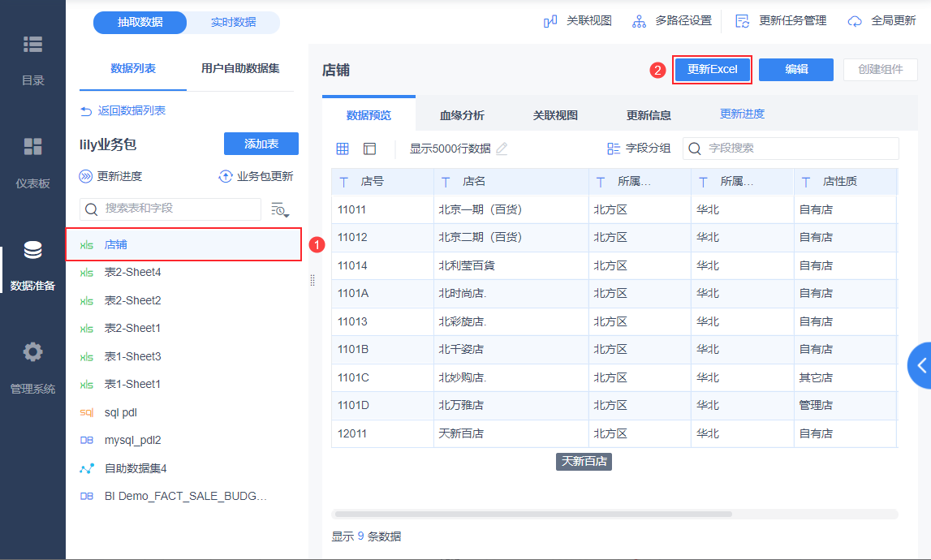This screenshot has height=560, width=931.
Task: Edit displayed row count pencil icon
Action: click(x=502, y=149)
